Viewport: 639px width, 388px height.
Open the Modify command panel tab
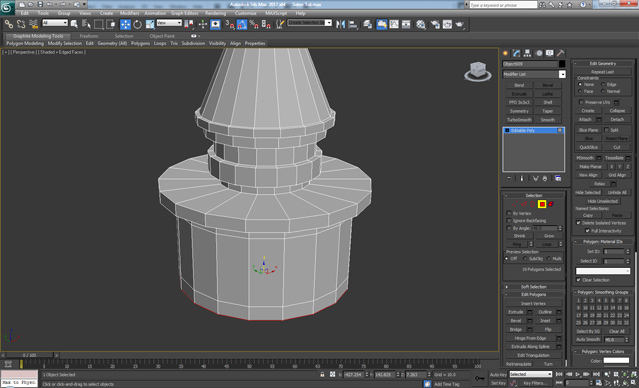[x=517, y=53]
